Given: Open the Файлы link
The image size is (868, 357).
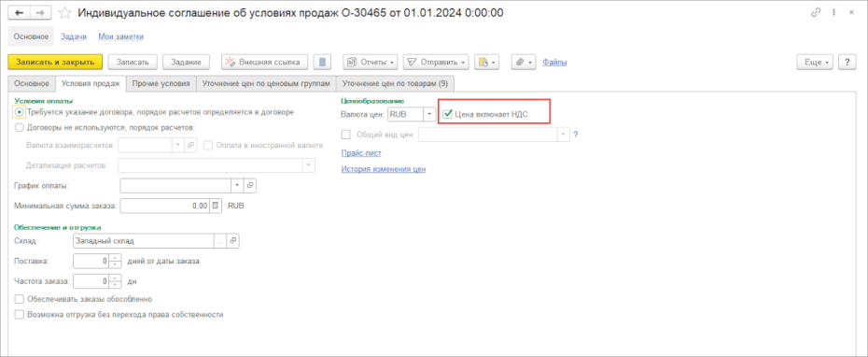Looking at the screenshot, I should (554, 62).
